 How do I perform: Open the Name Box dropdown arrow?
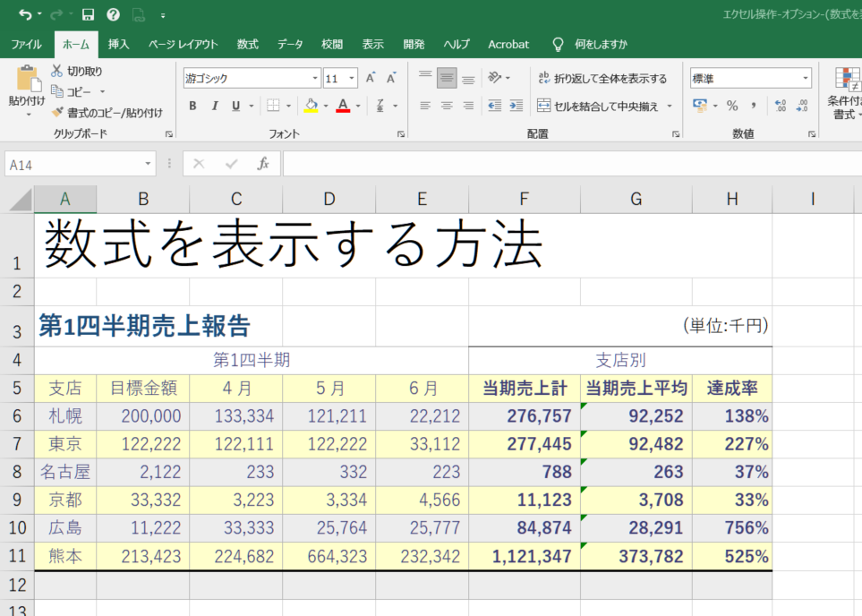tap(149, 164)
